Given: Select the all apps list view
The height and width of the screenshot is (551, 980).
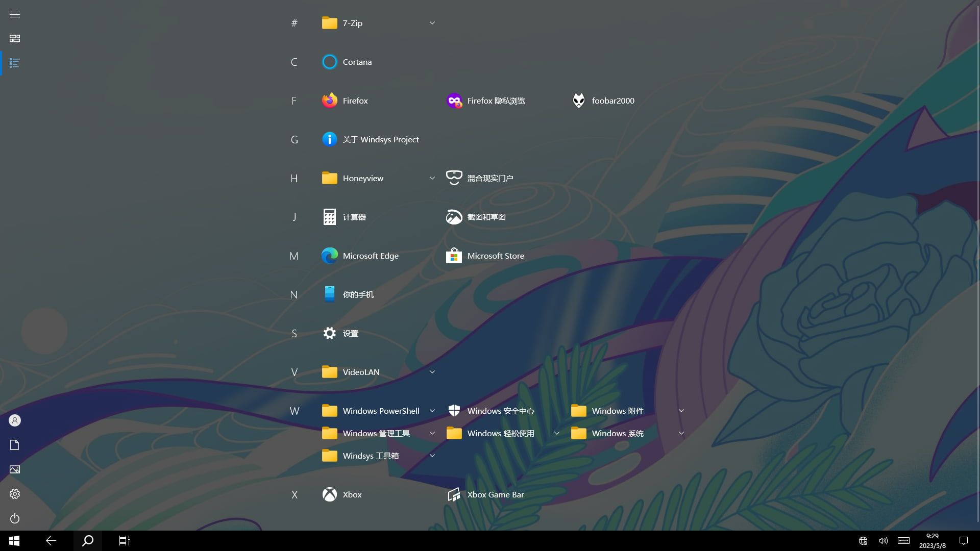Looking at the screenshot, I should coord(15,63).
